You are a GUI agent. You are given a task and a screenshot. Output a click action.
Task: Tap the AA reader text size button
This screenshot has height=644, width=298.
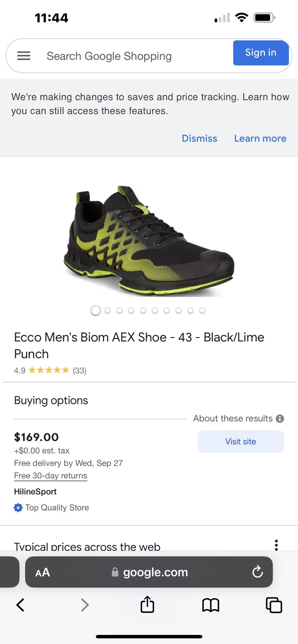pos(43,572)
